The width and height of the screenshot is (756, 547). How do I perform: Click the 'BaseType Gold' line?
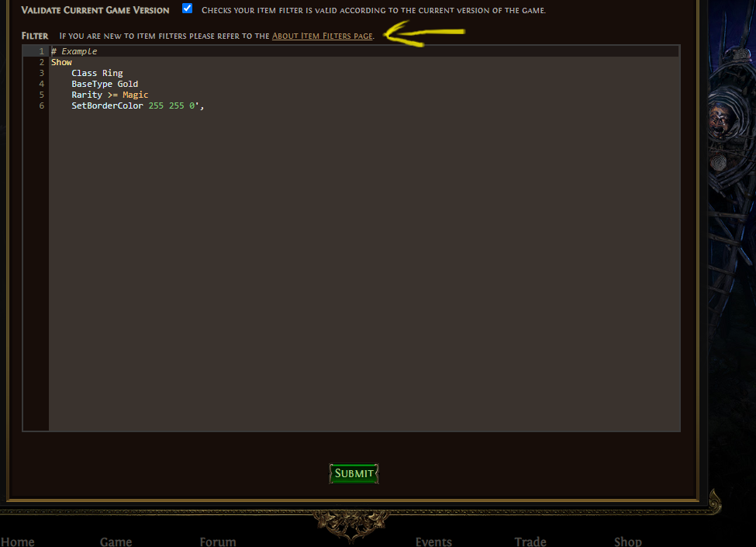(x=105, y=84)
